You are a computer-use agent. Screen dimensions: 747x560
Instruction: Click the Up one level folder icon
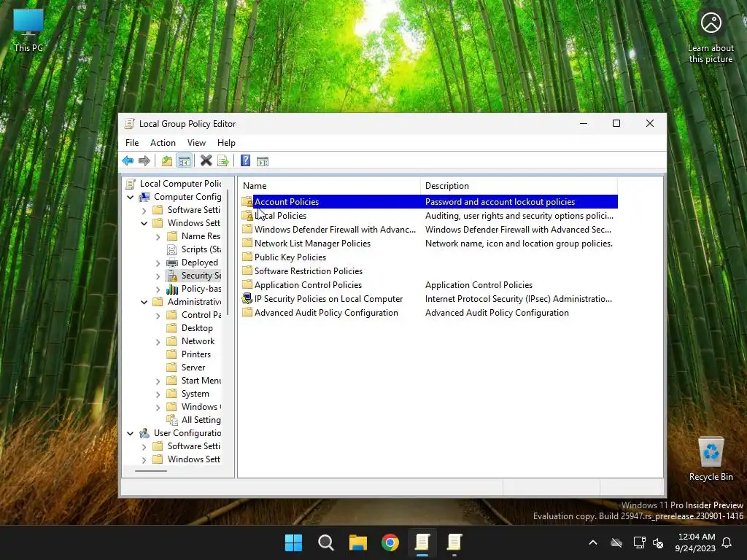167,161
